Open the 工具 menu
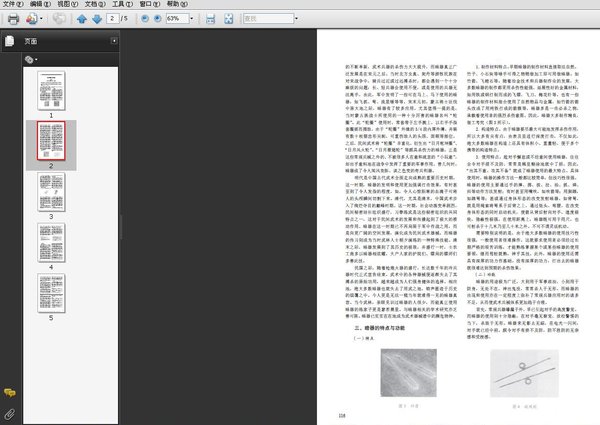 pyautogui.click(x=122, y=4)
